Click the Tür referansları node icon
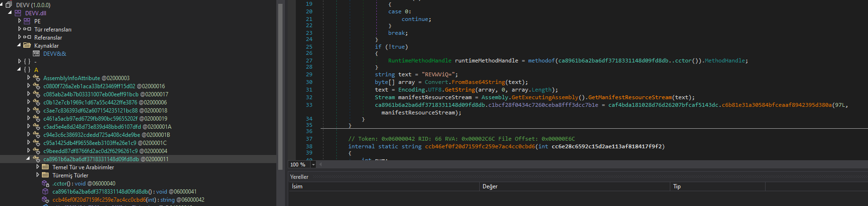 coord(27,29)
